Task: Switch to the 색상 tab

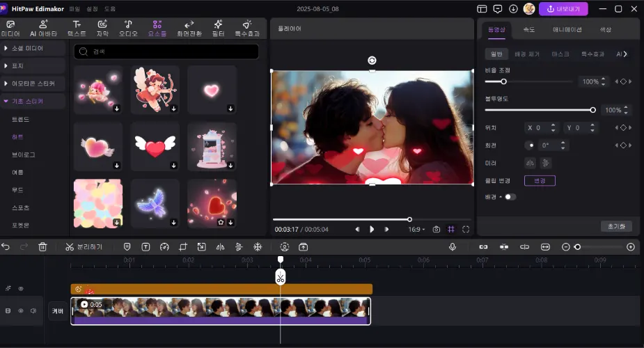Action: coord(606,29)
